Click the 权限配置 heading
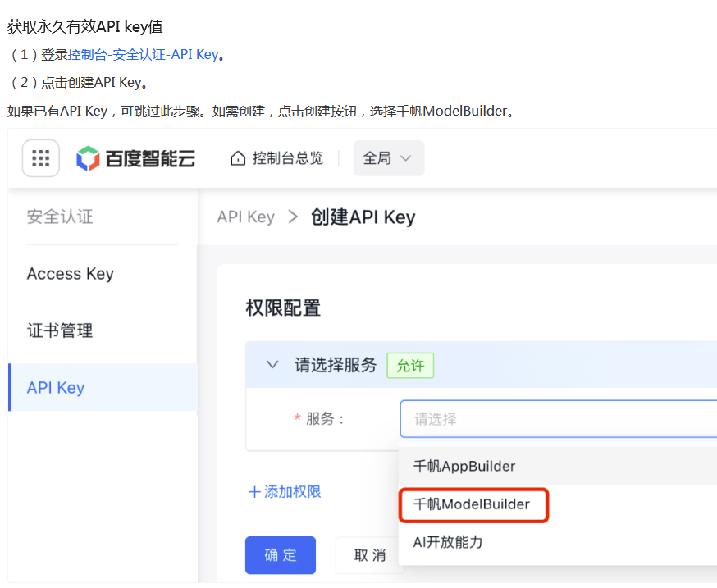This screenshot has height=588, width=717. click(283, 308)
